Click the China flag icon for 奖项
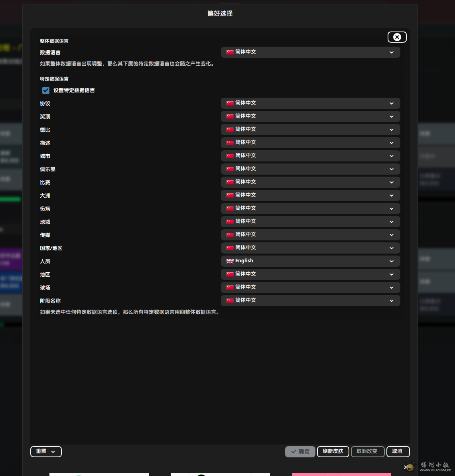Image resolution: width=455 pixels, height=476 pixels. tap(230, 116)
